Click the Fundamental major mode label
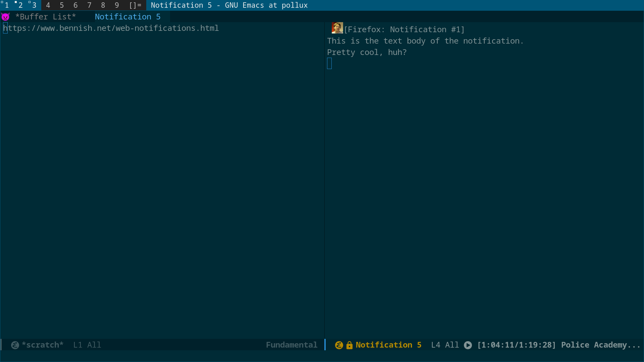The width and height of the screenshot is (644, 362). point(291,345)
